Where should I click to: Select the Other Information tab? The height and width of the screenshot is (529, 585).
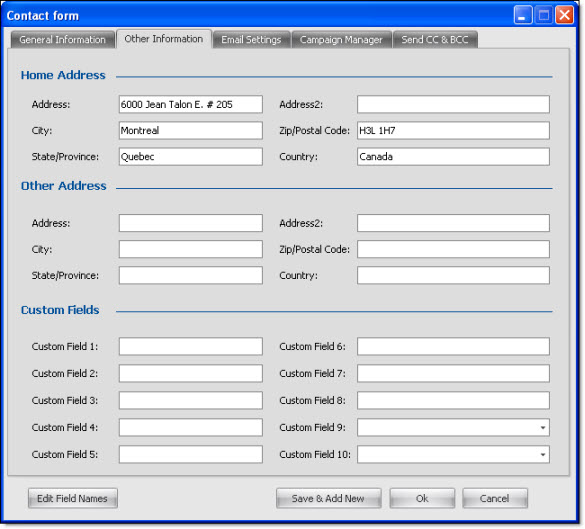(x=164, y=39)
